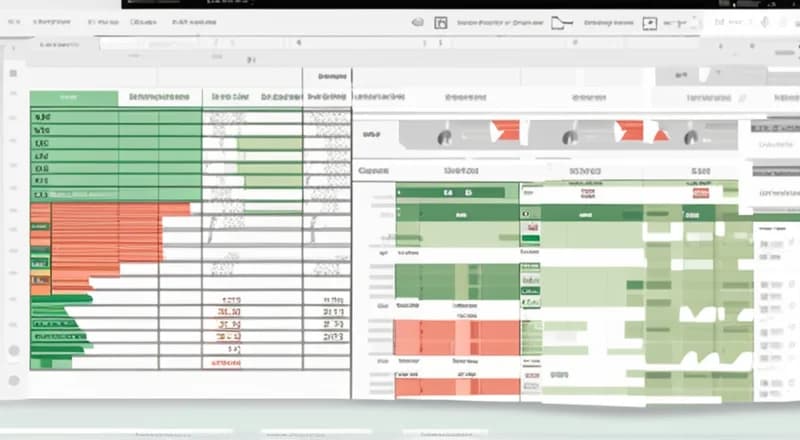The image size is (800, 440).
Task: Click the upper gray circle in left sidebar
Action: (14, 350)
